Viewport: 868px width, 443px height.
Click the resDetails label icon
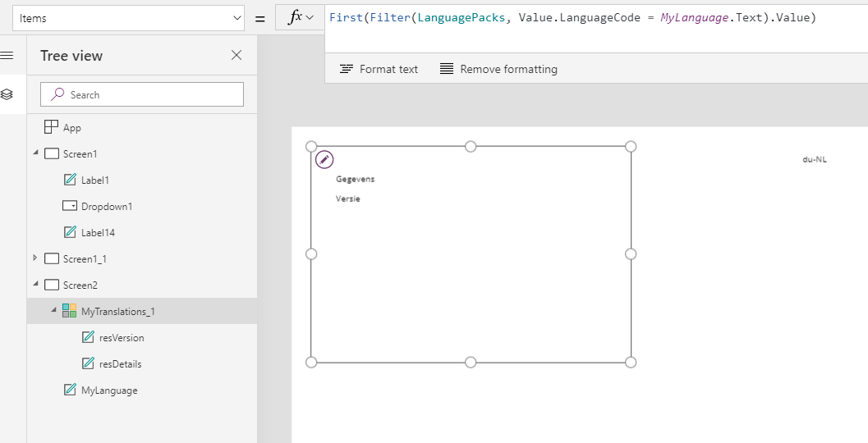88,363
